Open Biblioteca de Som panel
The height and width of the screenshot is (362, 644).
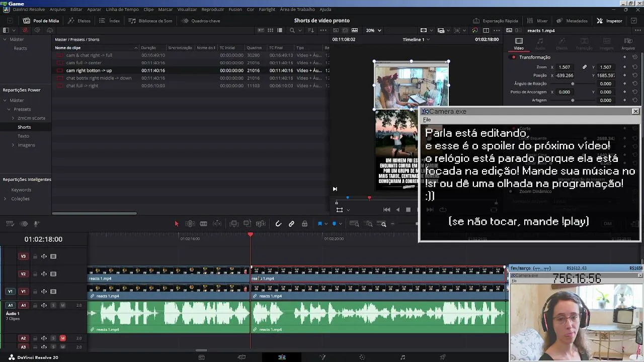(150, 21)
